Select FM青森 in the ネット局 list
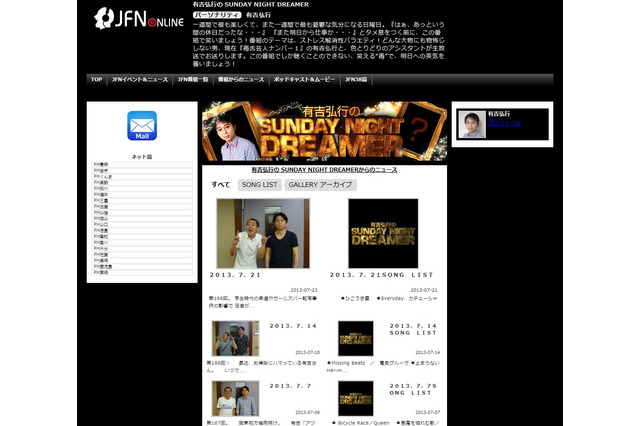 (x=142, y=164)
